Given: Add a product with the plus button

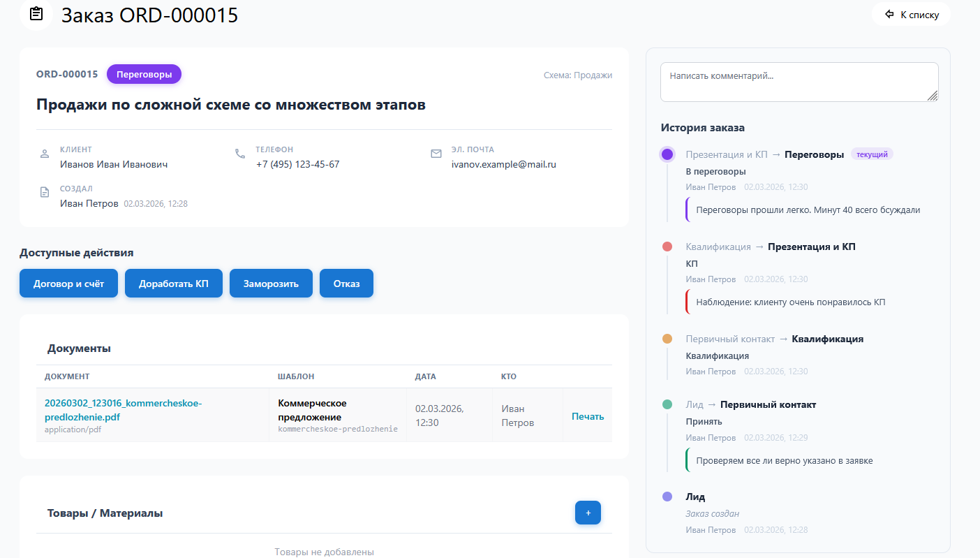Looking at the screenshot, I should (588, 513).
